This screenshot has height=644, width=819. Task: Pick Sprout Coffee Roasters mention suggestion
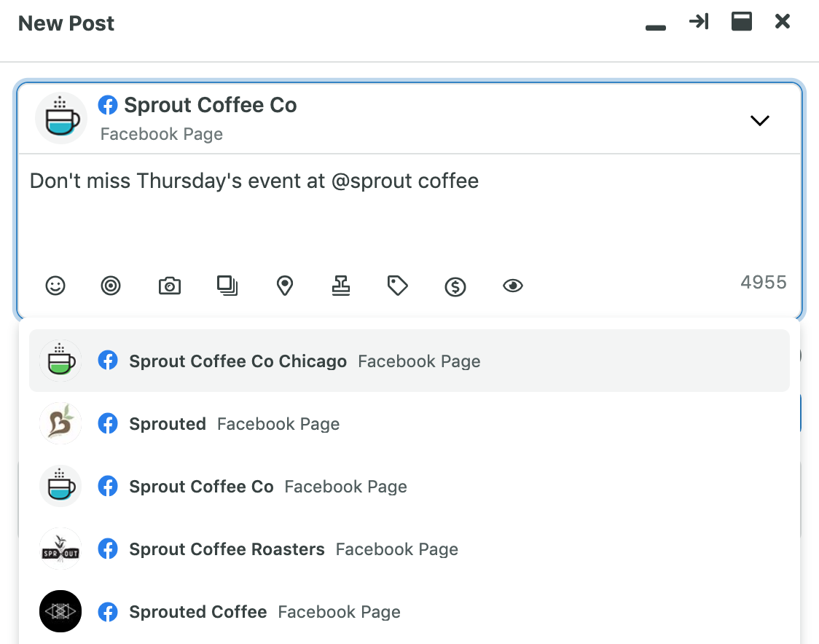tap(409, 549)
